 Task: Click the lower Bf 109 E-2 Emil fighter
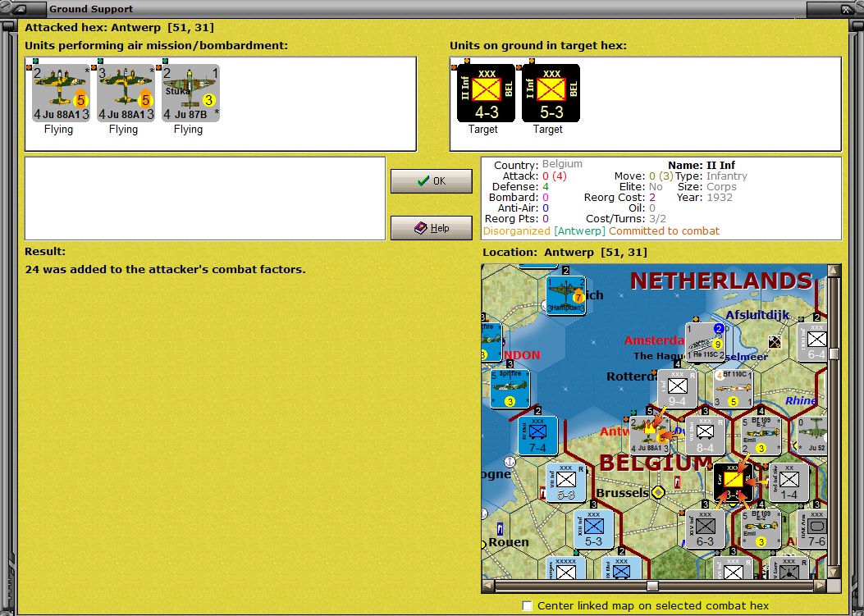pos(761,530)
